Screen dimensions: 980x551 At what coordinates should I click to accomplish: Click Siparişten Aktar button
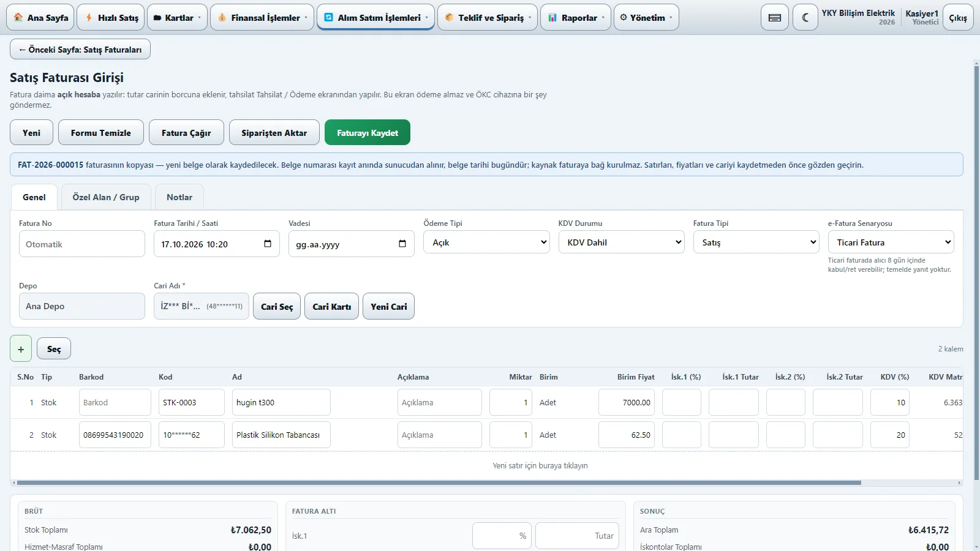[274, 132]
